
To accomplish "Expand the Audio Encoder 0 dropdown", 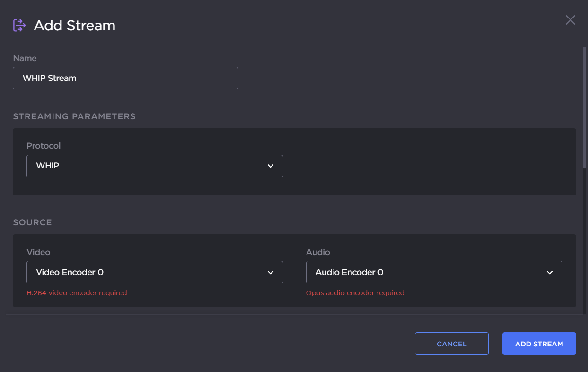I will (x=434, y=272).
